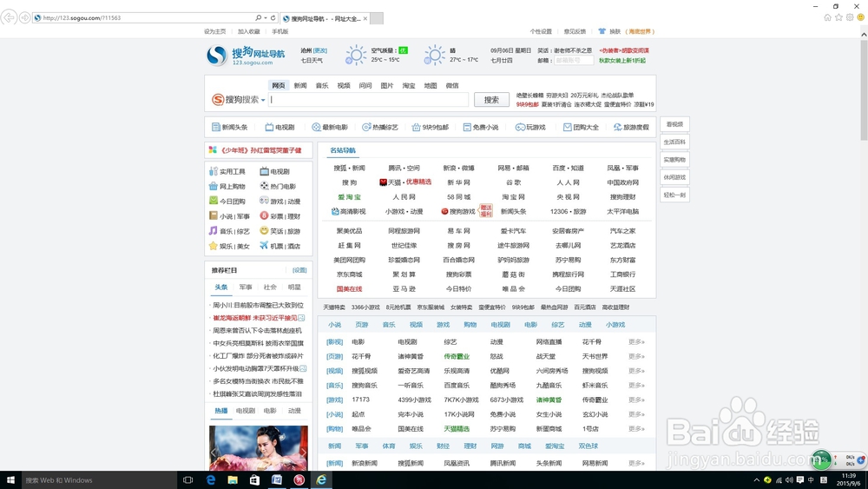Open a new blank browser tab

coord(377,18)
